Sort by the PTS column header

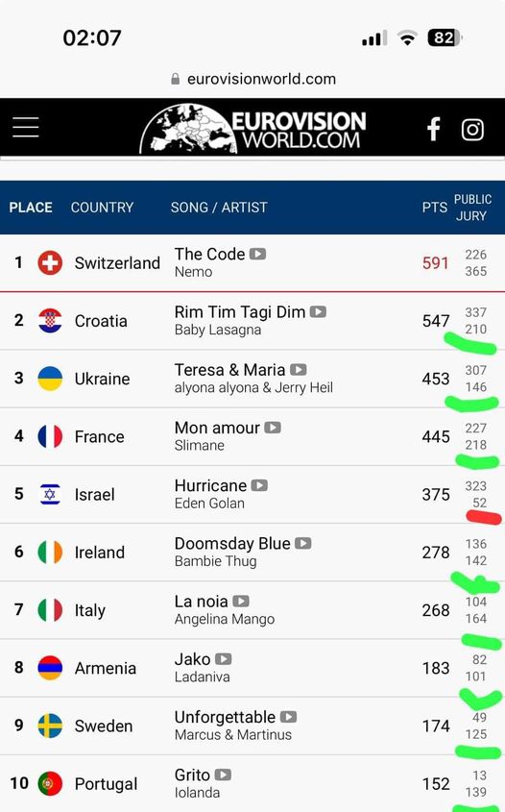pos(434,208)
